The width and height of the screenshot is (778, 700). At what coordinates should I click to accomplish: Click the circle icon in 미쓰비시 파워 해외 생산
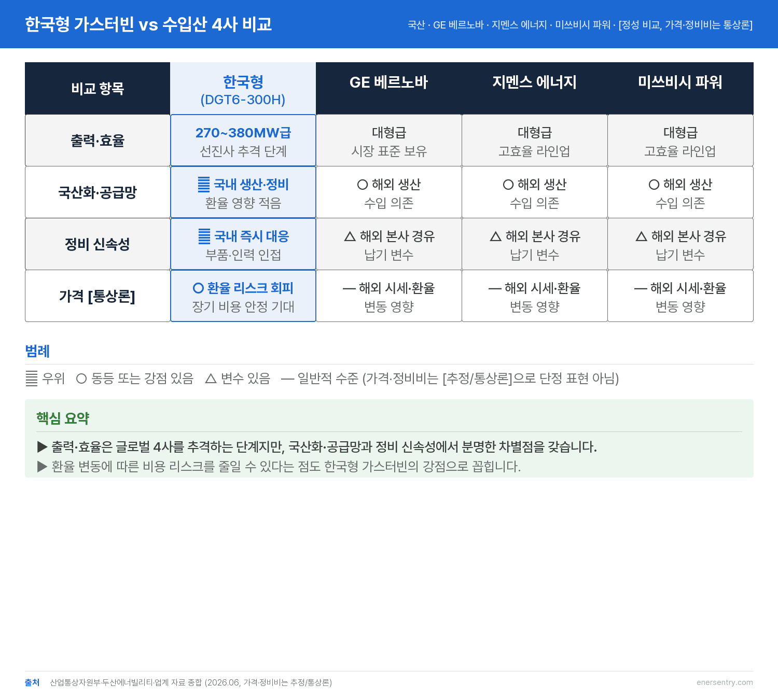coord(654,185)
